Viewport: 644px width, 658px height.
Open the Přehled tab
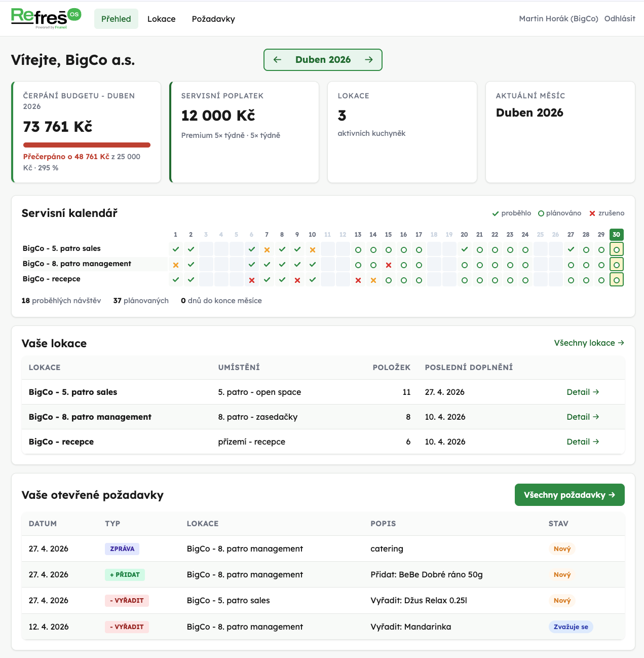click(x=116, y=19)
